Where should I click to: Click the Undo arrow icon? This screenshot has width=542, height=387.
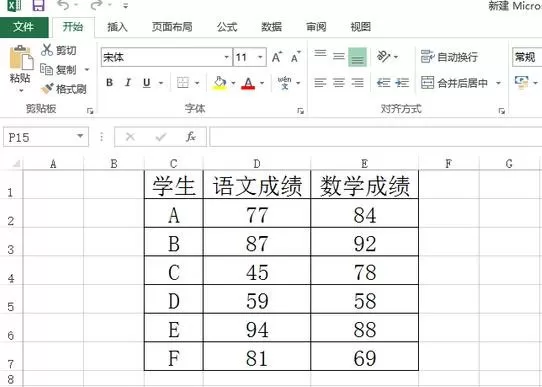[x=63, y=5]
